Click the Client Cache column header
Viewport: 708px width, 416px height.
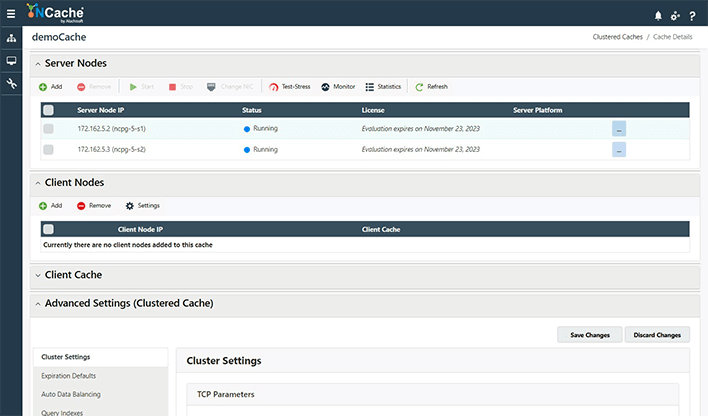381,229
